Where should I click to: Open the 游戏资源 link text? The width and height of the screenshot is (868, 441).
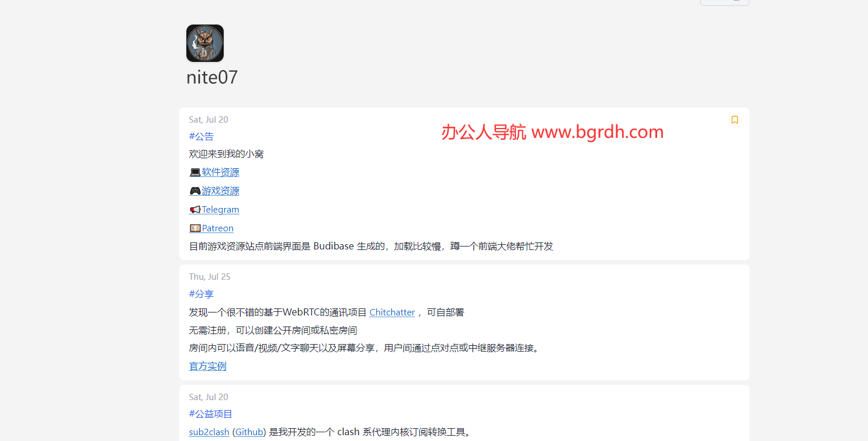click(220, 191)
